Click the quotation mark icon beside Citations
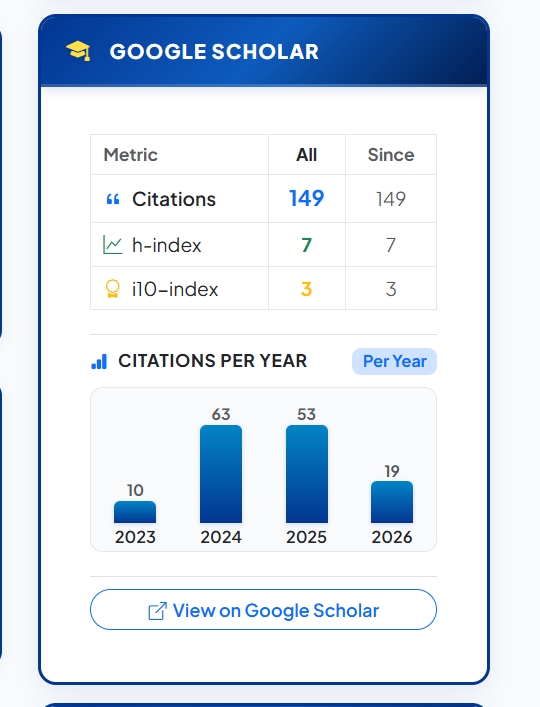Image resolution: width=540 pixels, height=707 pixels. click(113, 199)
